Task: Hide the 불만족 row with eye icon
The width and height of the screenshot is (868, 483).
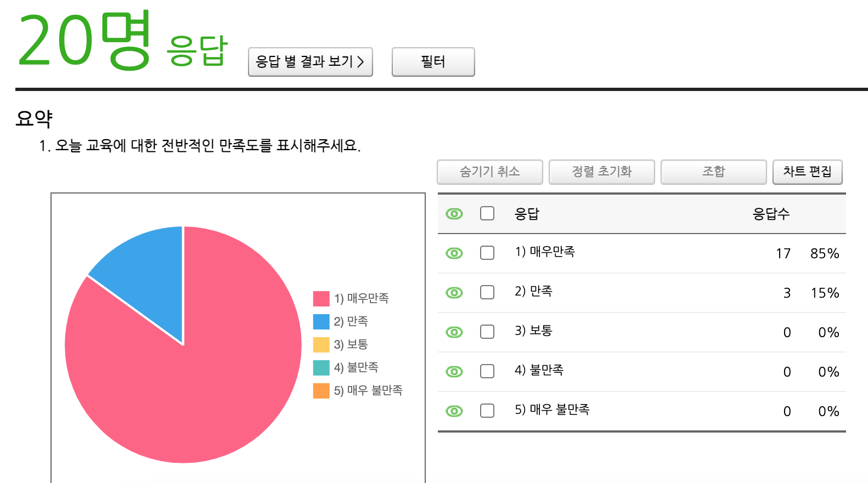Action: pos(454,372)
